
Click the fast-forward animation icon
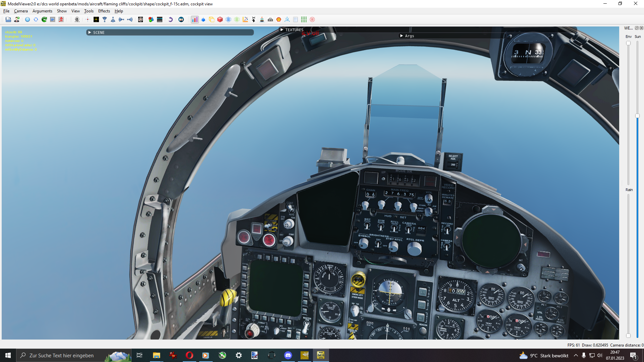(53, 19)
